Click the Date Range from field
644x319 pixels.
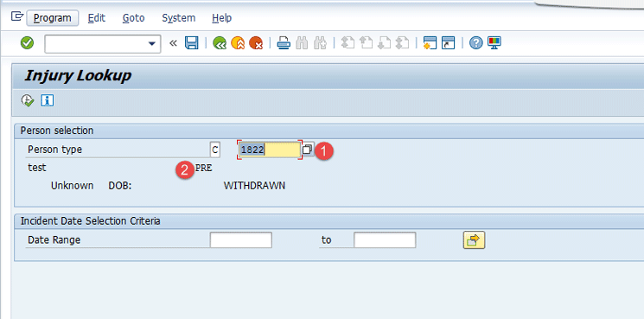pyautogui.click(x=240, y=239)
